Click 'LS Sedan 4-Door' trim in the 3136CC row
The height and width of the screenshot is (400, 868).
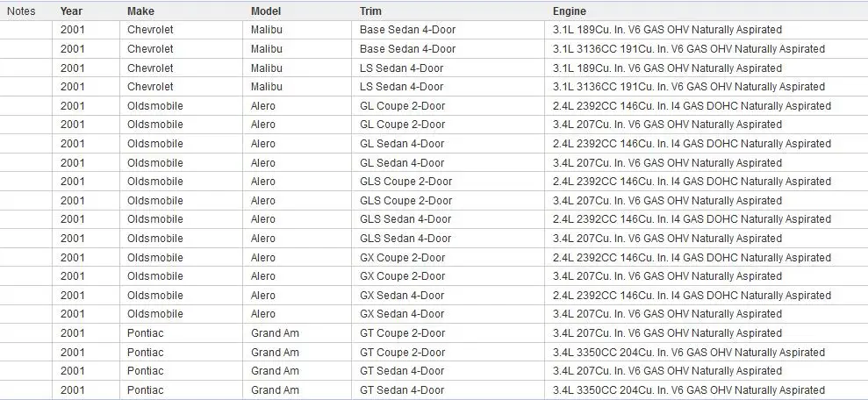click(x=401, y=86)
